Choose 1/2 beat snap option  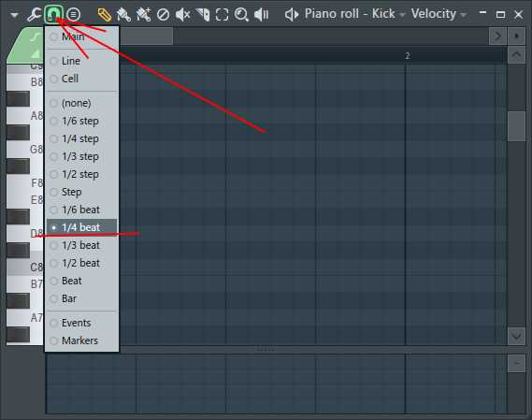point(81,263)
